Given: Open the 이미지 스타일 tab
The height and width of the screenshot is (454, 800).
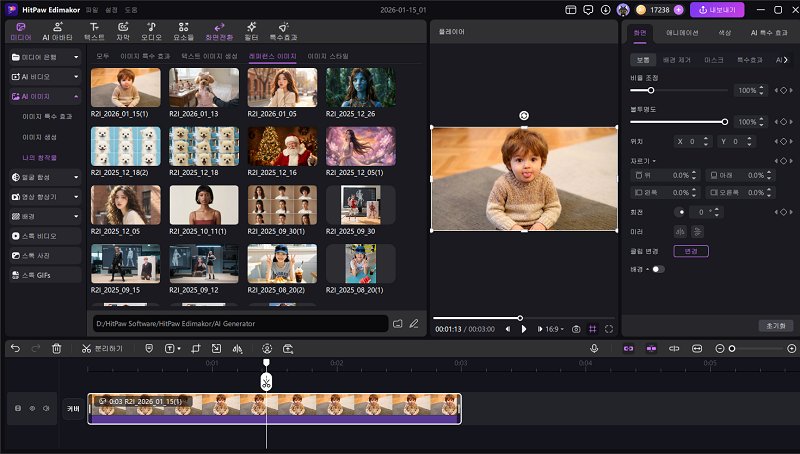Looking at the screenshot, I should click(x=328, y=56).
